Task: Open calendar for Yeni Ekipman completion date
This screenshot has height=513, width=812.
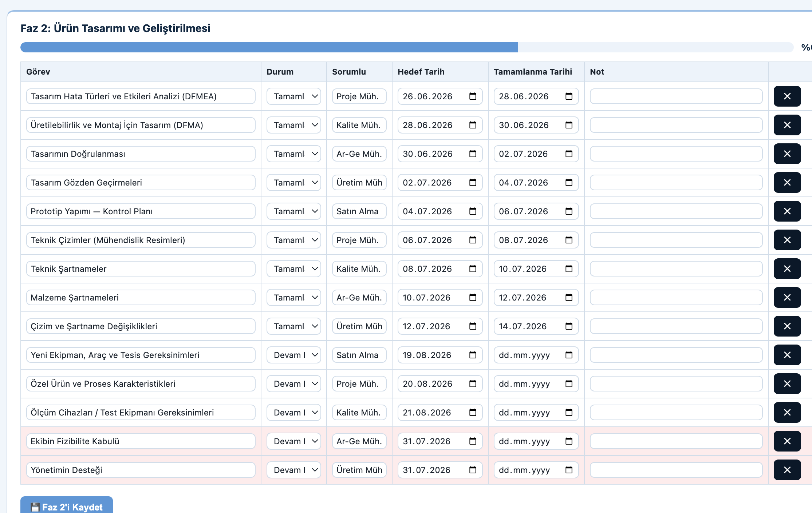Action: point(569,355)
